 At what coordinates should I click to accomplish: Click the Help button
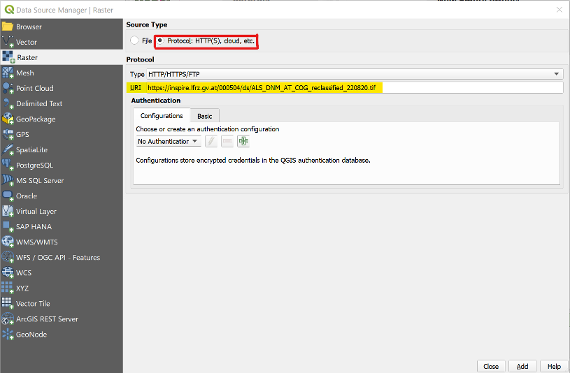click(554, 366)
